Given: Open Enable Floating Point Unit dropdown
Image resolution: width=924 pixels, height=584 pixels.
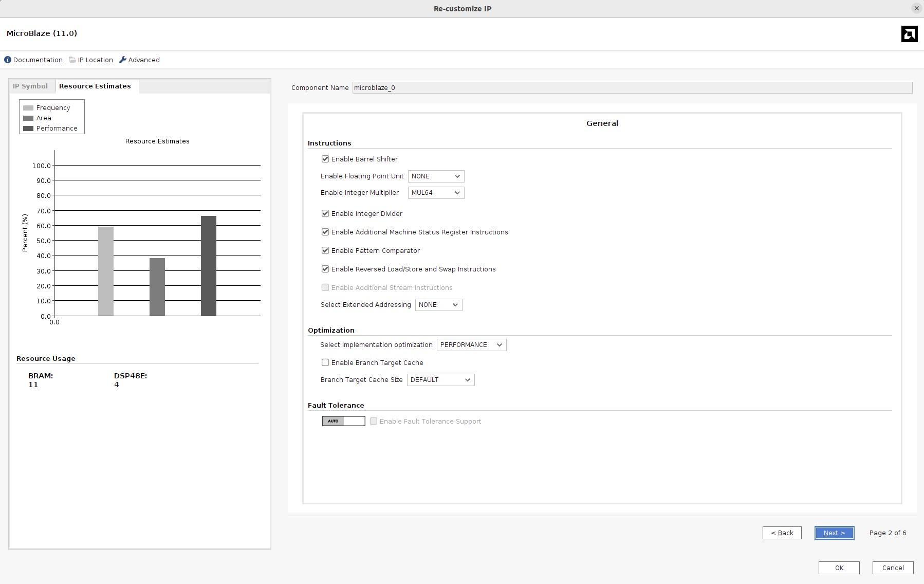Looking at the screenshot, I should (x=436, y=176).
